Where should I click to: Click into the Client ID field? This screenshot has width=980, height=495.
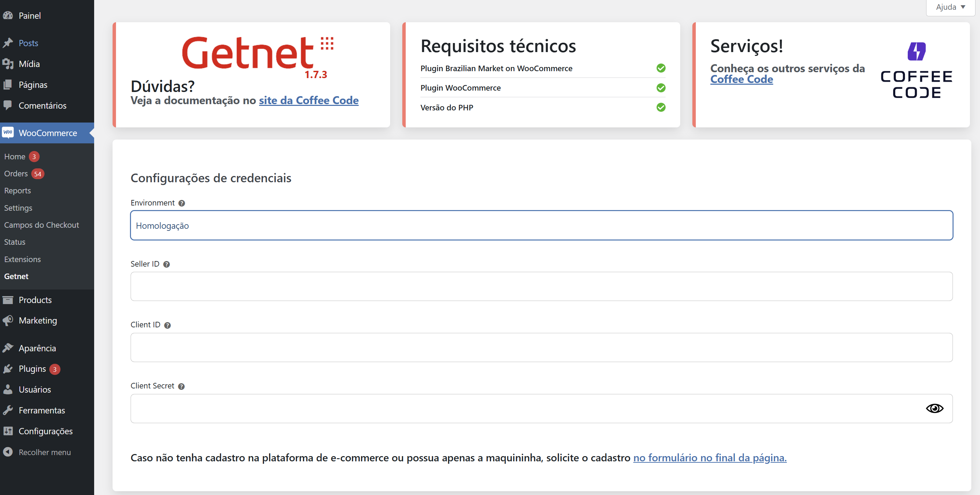tap(541, 347)
